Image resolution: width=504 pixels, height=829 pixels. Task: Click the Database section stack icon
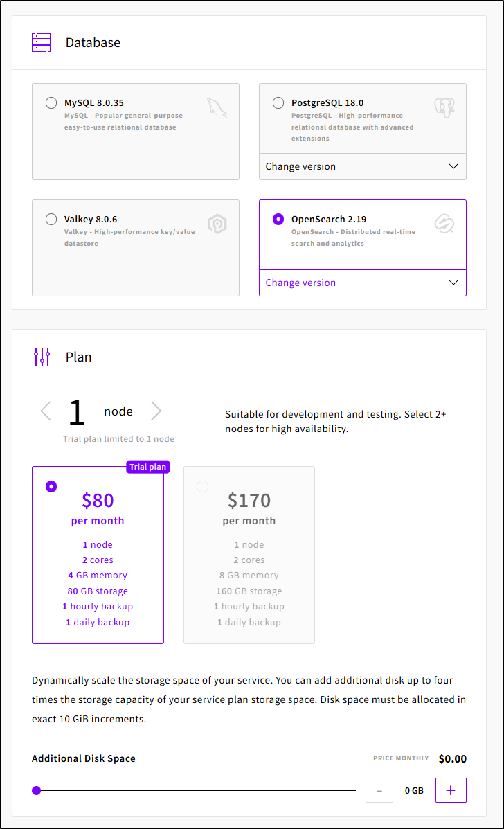[x=42, y=42]
